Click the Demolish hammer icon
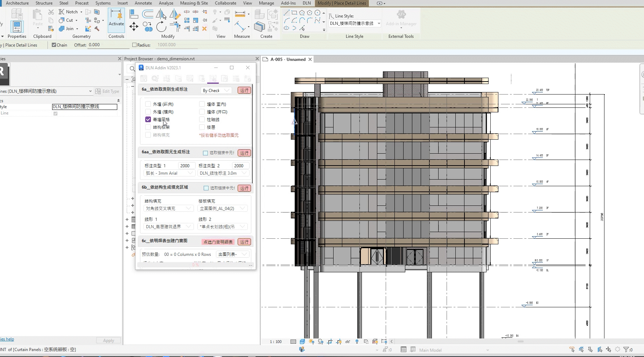Image resolution: width=644 pixels, height=357 pixels. pyautogui.click(x=97, y=29)
